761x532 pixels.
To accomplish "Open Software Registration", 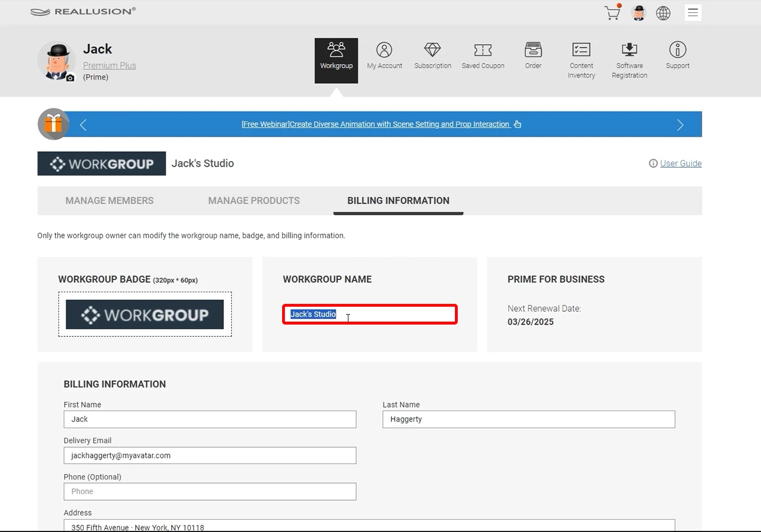I will pyautogui.click(x=629, y=61).
